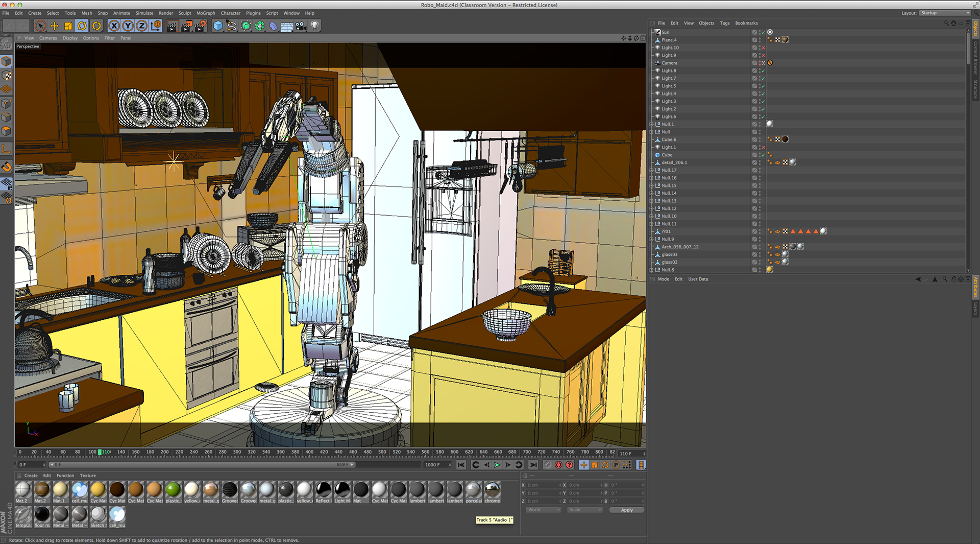
Task: Select the Scale tool in top toolbar
Action: point(68,26)
